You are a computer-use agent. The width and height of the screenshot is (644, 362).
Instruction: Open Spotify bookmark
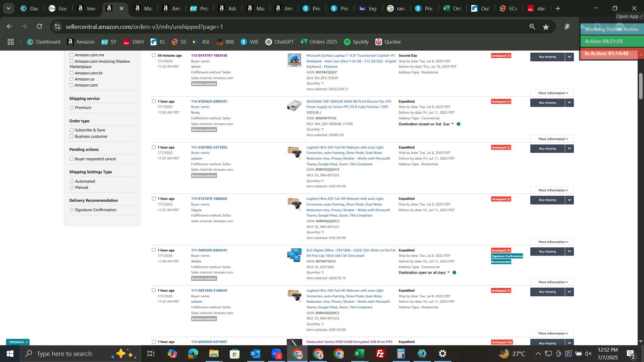click(x=356, y=42)
